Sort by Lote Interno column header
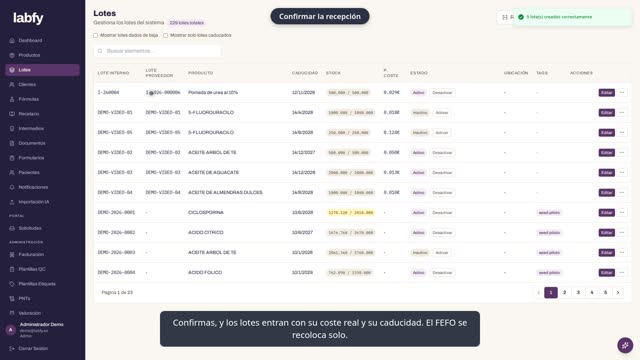Viewport: 640px width, 360px height. pos(113,73)
